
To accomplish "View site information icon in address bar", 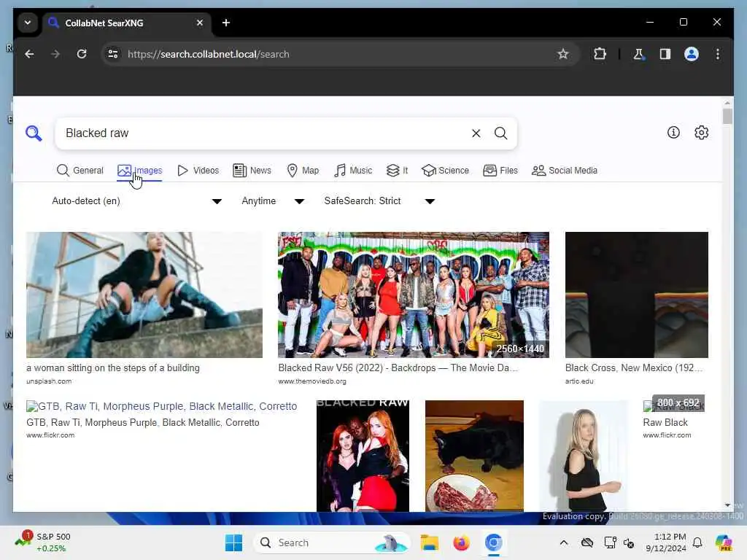I will pos(113,54).
